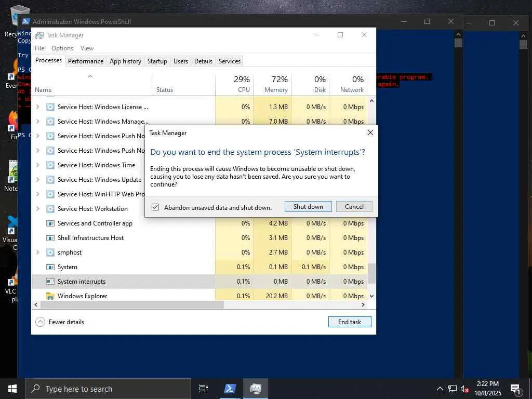Select the Windows Explorer process row
This screenshot has width=532, height=399.
199,296
